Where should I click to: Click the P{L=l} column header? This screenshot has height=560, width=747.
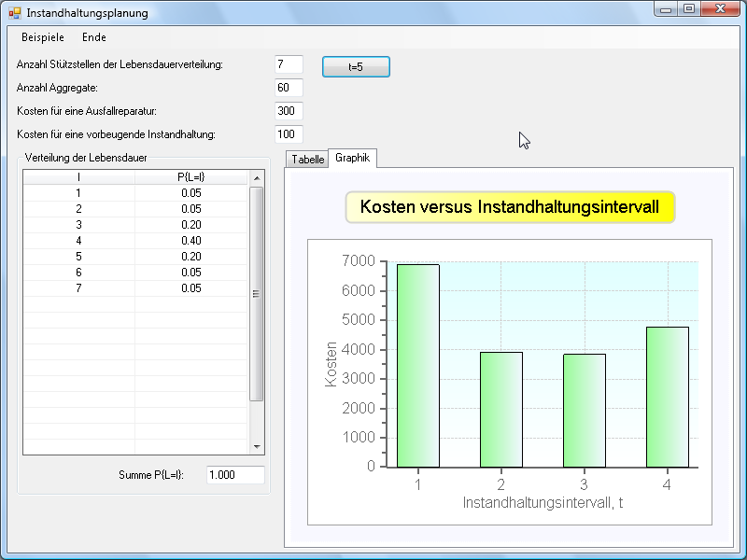[190, 177]
